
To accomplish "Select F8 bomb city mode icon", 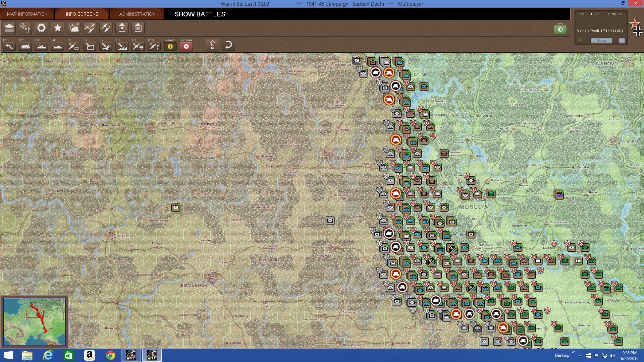I will (122, 46).
